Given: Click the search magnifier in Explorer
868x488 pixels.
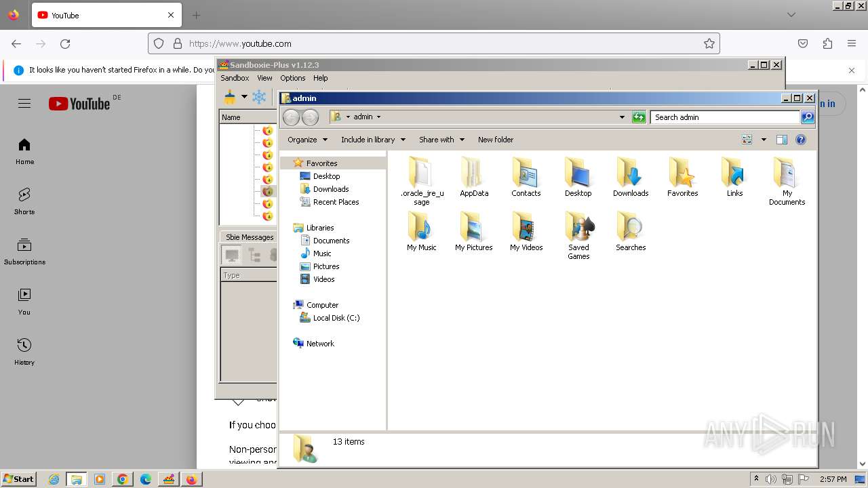Looking at the screenshot, I should pos(808,117).
